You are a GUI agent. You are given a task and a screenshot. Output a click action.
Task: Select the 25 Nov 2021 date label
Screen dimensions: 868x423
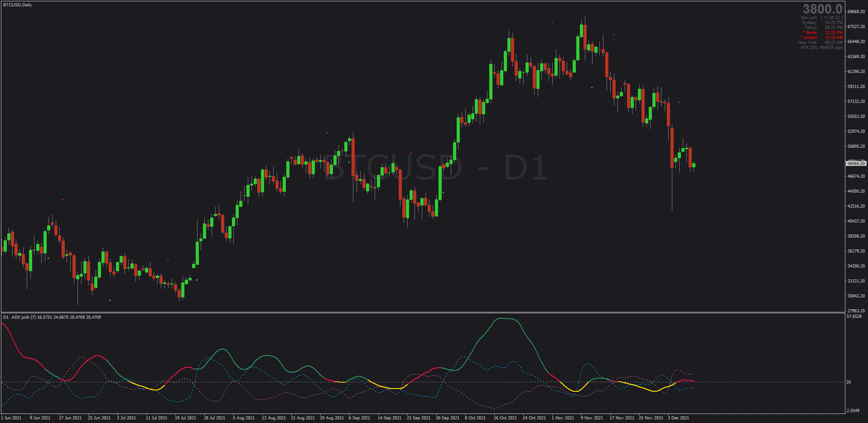point(651,418)
